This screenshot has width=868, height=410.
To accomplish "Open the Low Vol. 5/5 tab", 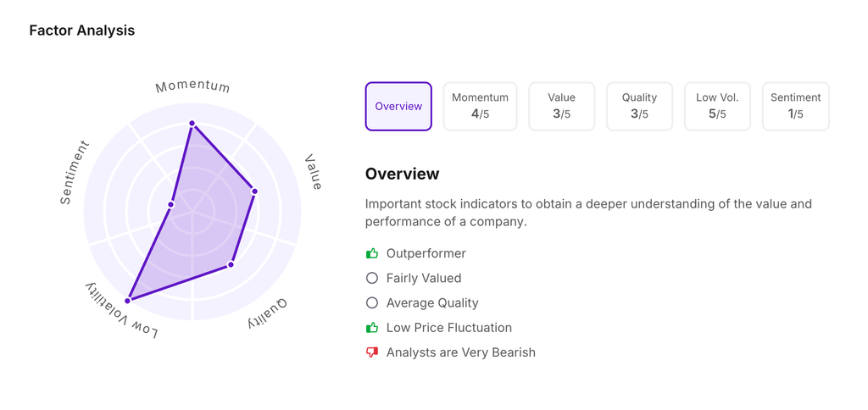I will click(717, 107).
